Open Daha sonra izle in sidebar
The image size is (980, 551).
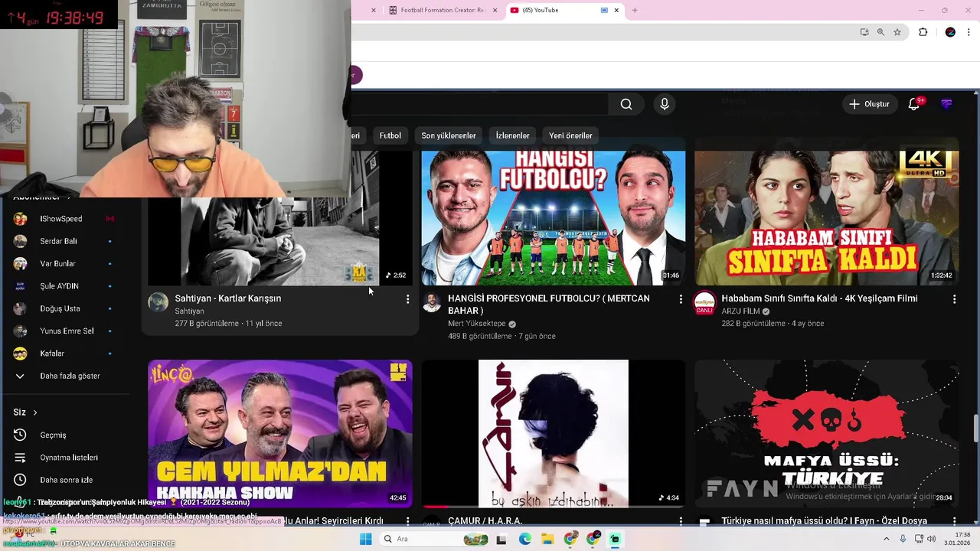tap(65, 480)
